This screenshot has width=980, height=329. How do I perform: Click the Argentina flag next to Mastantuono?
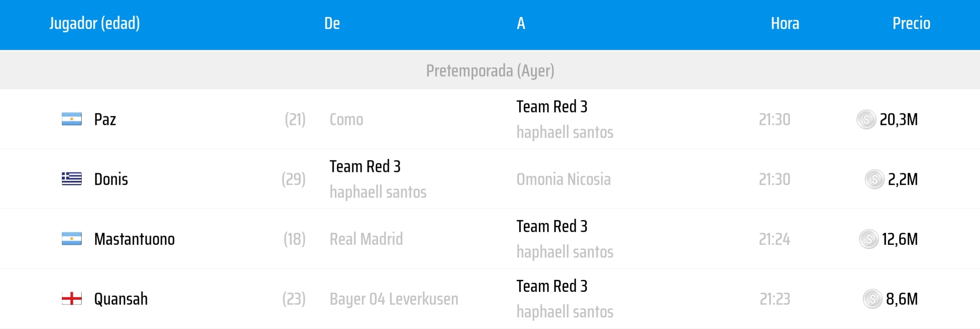click(72, 239)
